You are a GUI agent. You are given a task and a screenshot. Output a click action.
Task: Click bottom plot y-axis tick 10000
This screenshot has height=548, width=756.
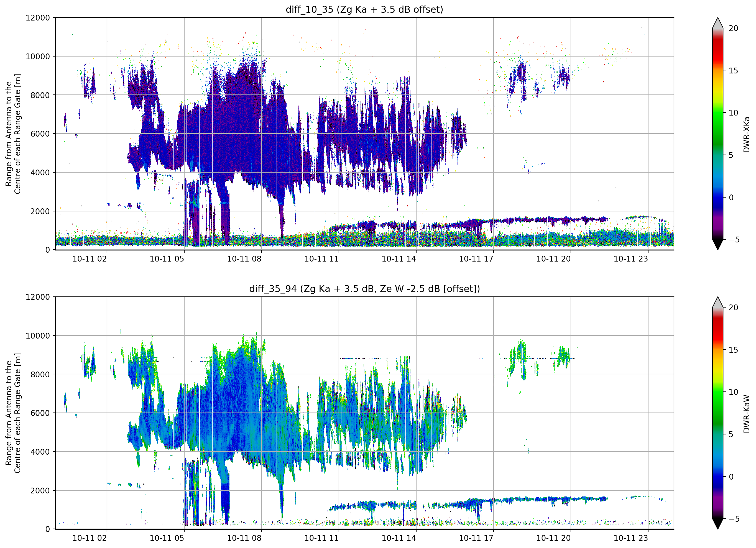click(x=38, y=336)
